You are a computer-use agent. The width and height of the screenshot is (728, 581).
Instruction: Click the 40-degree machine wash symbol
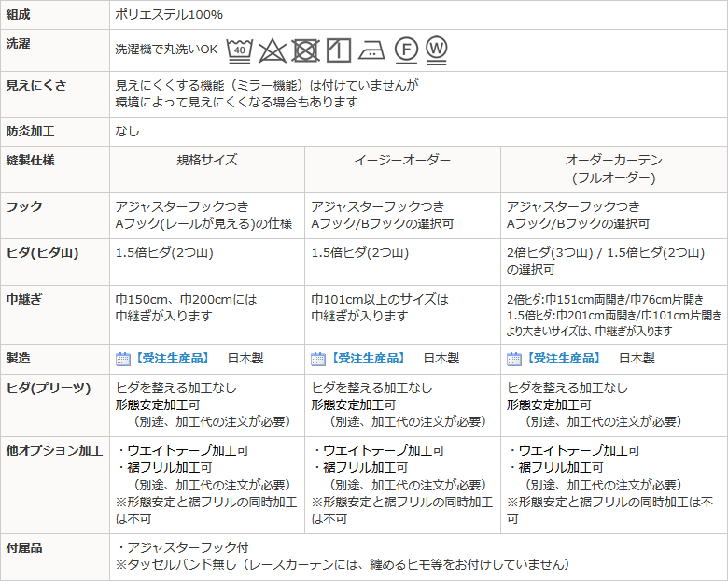240,50
